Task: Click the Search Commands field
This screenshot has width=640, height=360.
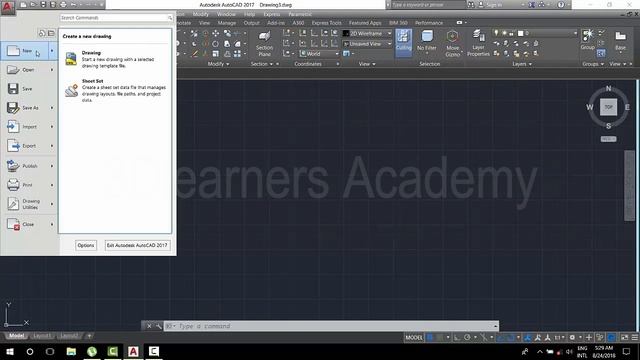Action: tap(116, 18)
